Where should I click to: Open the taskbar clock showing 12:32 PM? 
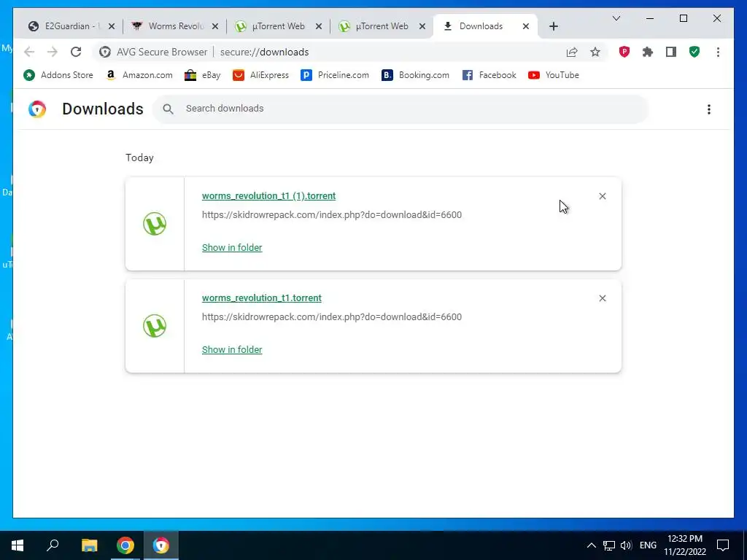coord(685,545)
